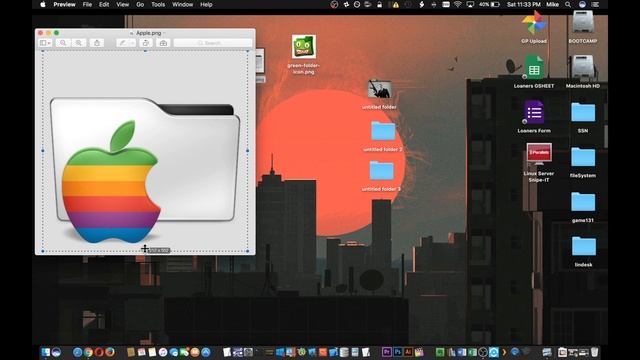Open the Window menu
Screen dimensions: 640x360
[x=182, y=4]
